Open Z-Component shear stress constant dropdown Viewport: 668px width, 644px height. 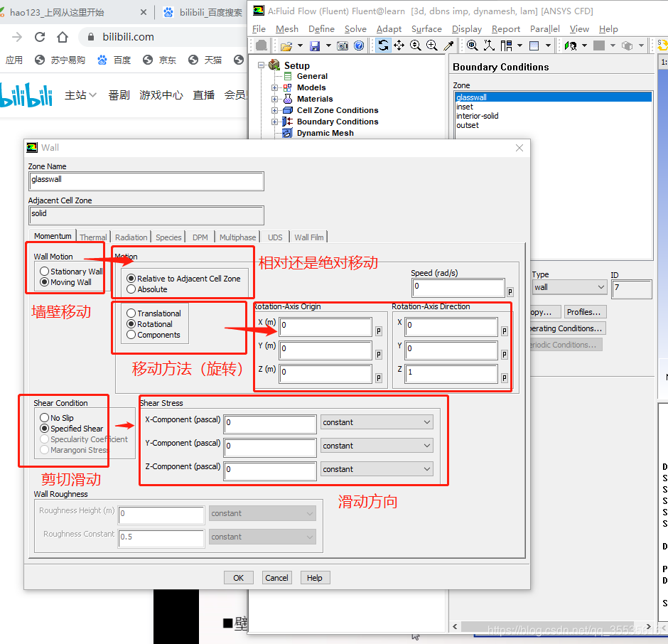377,469
